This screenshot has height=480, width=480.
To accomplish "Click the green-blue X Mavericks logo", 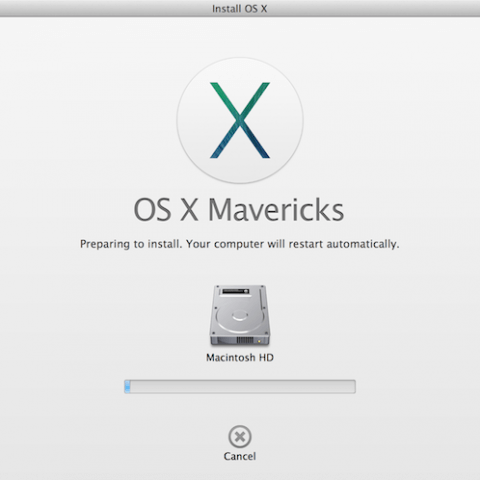I will coord(240,120).
